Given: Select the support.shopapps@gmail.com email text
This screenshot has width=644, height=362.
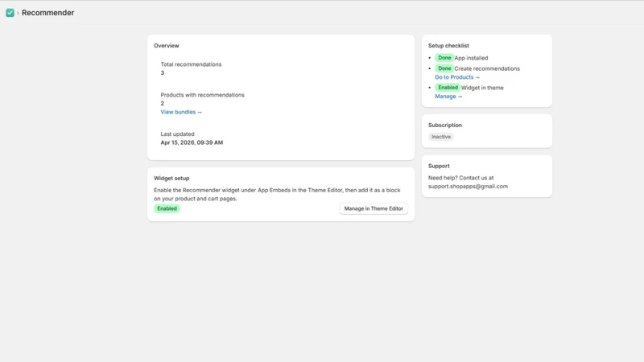Looking at the screenshot, I should pyautogui.click(x=468, y=187).
